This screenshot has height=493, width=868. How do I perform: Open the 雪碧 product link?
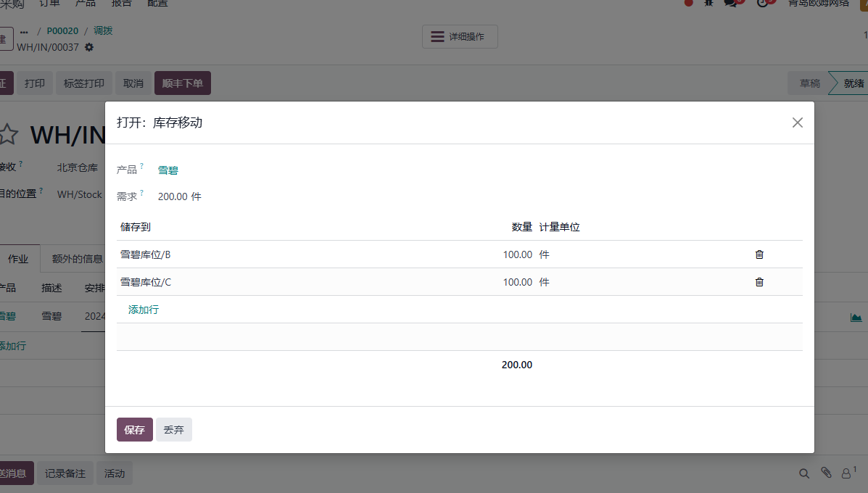pyautogui.click(x=168, y=170)
